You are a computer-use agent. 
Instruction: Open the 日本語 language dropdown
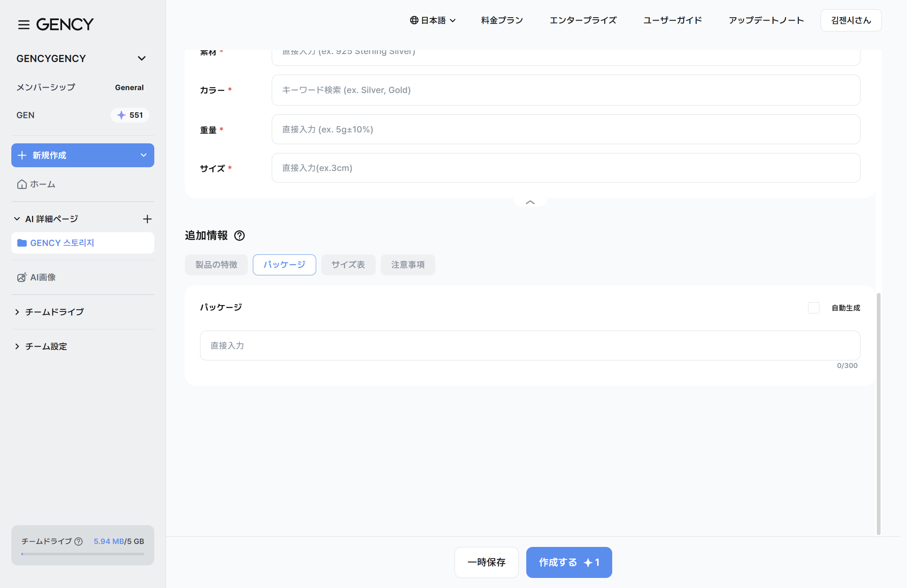point(433,20)
